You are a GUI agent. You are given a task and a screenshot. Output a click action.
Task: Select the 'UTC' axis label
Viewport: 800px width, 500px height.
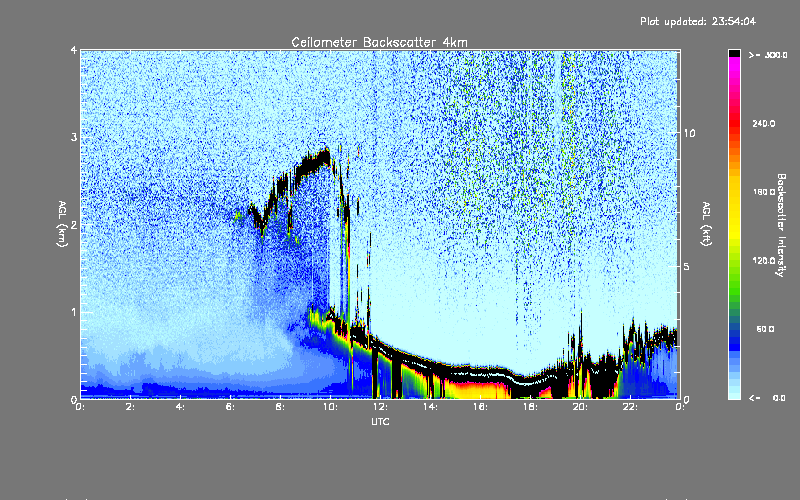380,422
